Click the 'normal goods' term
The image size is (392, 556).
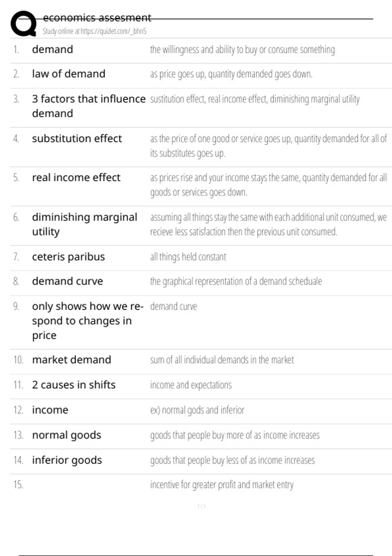click(67, 435)
